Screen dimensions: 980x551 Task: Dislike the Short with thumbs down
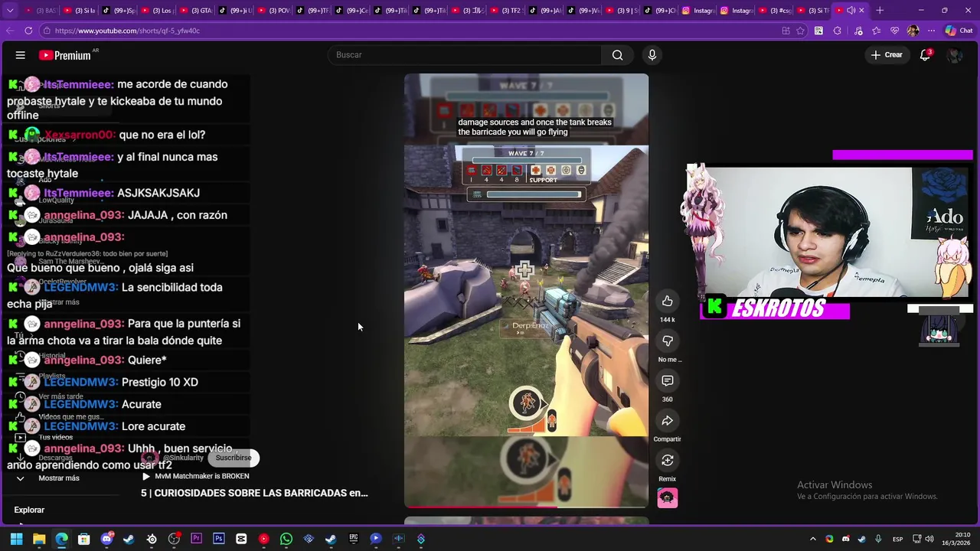(668, 341)
